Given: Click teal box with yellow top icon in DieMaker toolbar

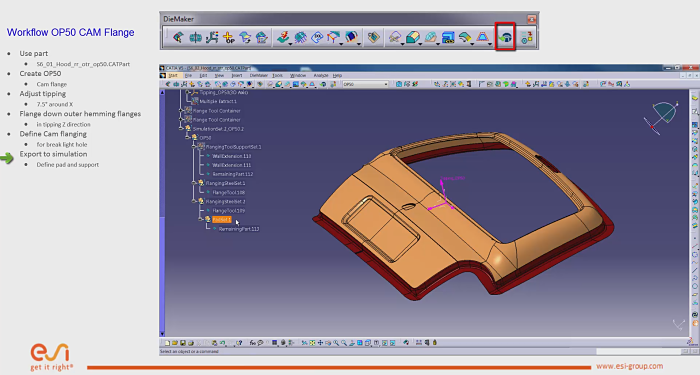Looking at the screenshot, I should (x=412, y=37).
